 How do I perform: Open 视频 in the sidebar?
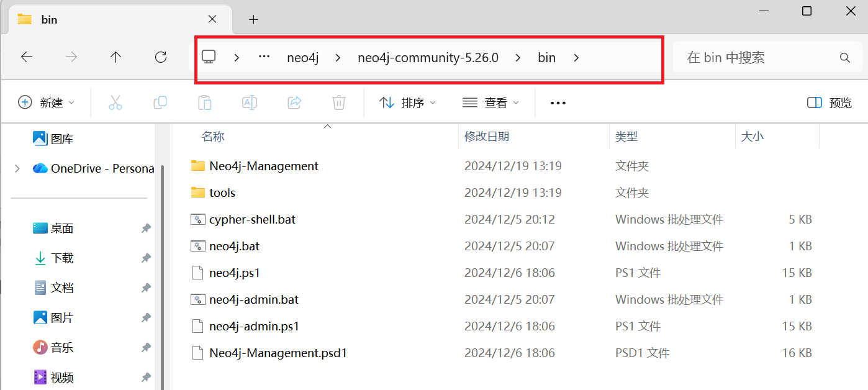click(x=53, y=377)
